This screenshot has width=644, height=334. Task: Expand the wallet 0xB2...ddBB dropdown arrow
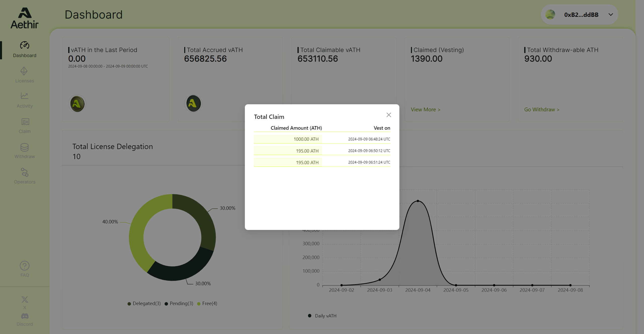[611, 15]
